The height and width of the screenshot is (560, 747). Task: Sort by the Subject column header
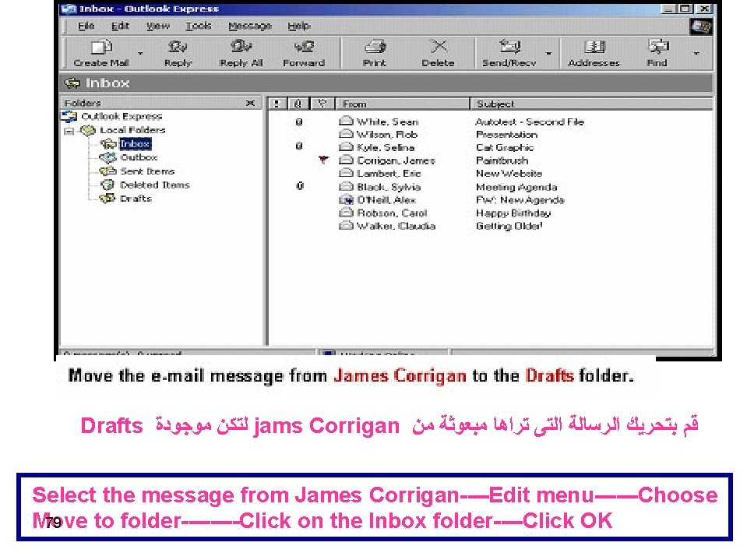click(592, 104)
